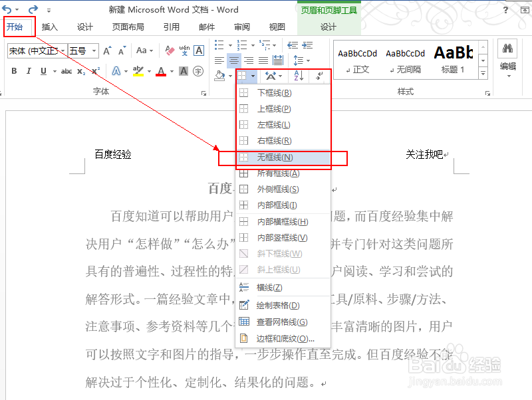
Task: Toggle Underline formatting
Action: click(43, 71)
